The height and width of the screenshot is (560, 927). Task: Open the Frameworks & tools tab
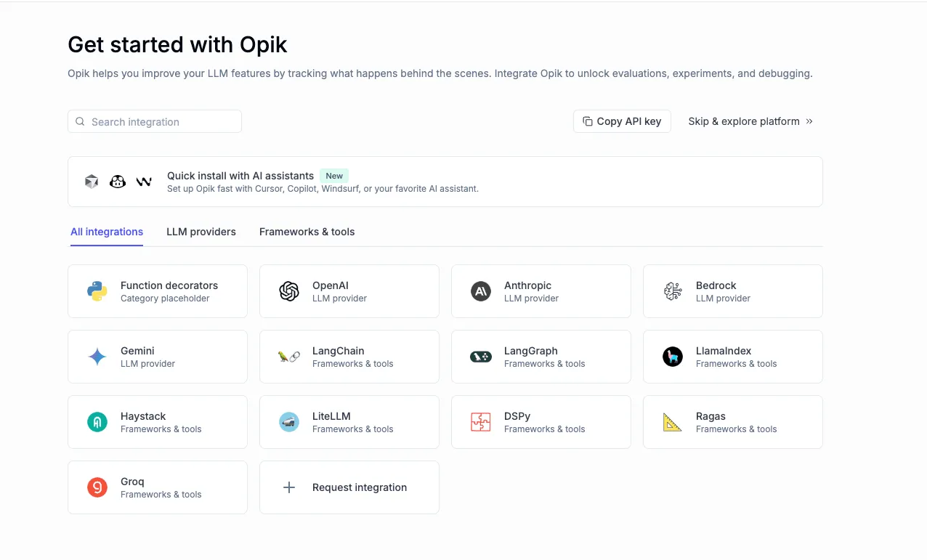[307, 232]
